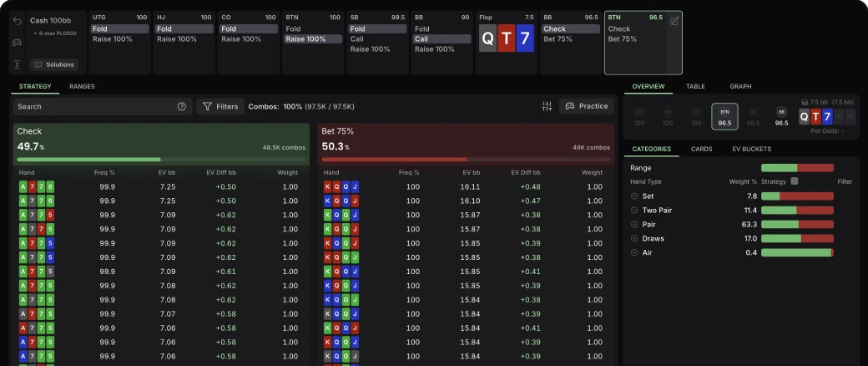
Task: Click the Q flop card in header
Action: coord(487,38)
